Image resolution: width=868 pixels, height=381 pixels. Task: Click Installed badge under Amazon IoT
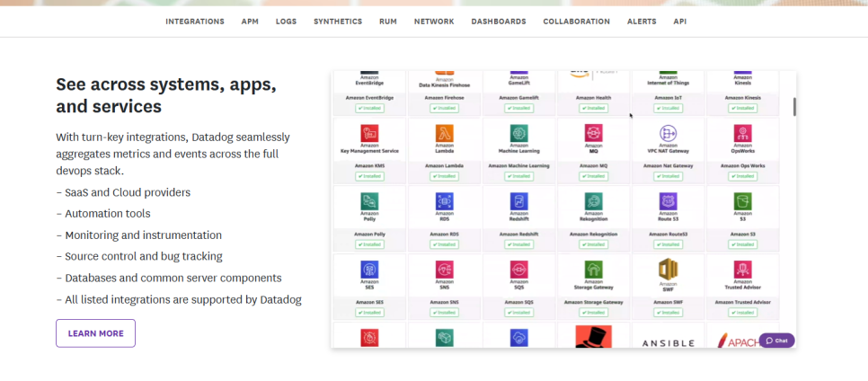point(669,108)
